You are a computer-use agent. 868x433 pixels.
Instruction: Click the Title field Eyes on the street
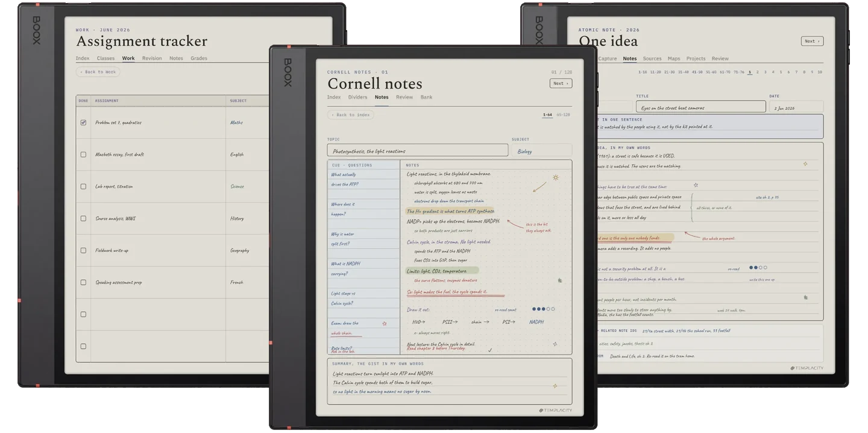pyautogui.click(x=700, y=107)
